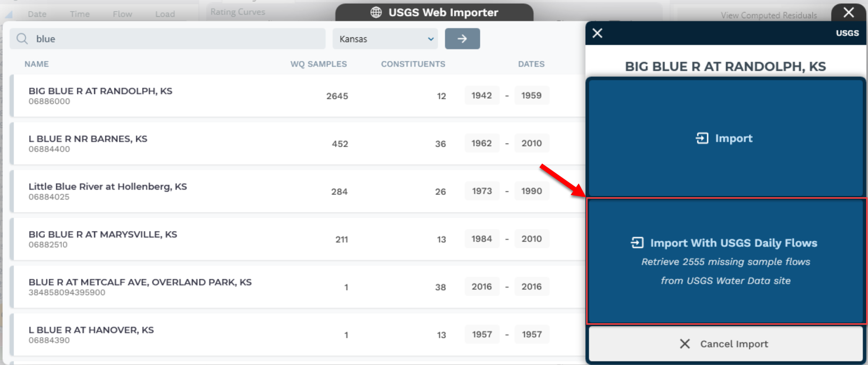Click the WQ SAMPLES column header
The width and height of the screenshot is (868, 365).
pos(318,64)
